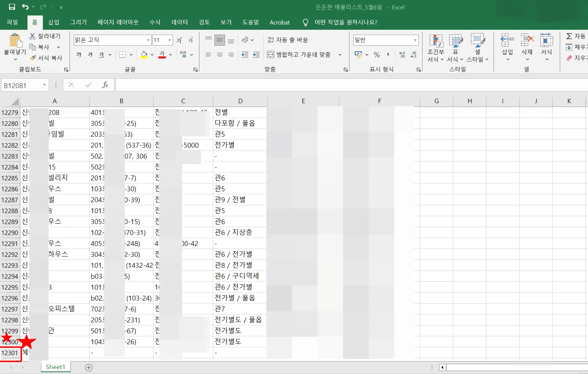
Task: Toggle bold formatting button
Action: [x=79, y=55]
